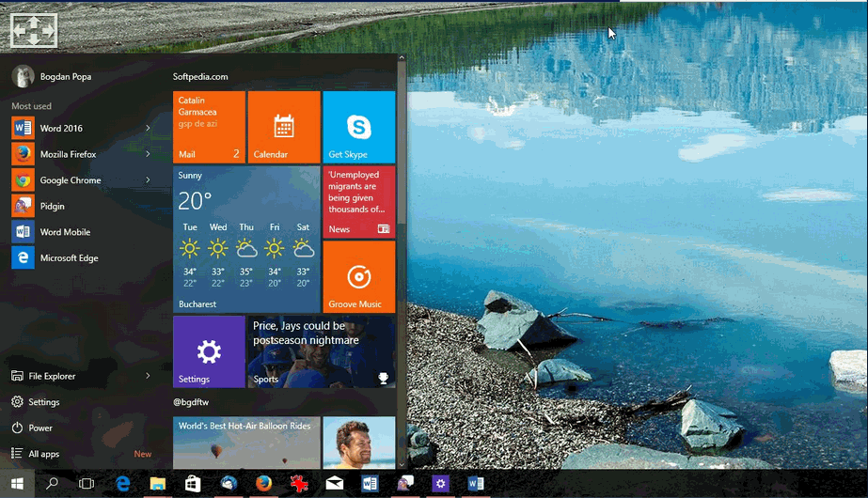This screenshot has width=868, height=498.
Task: Open the Groove Music tile
Action: click(x=358, y=276)
